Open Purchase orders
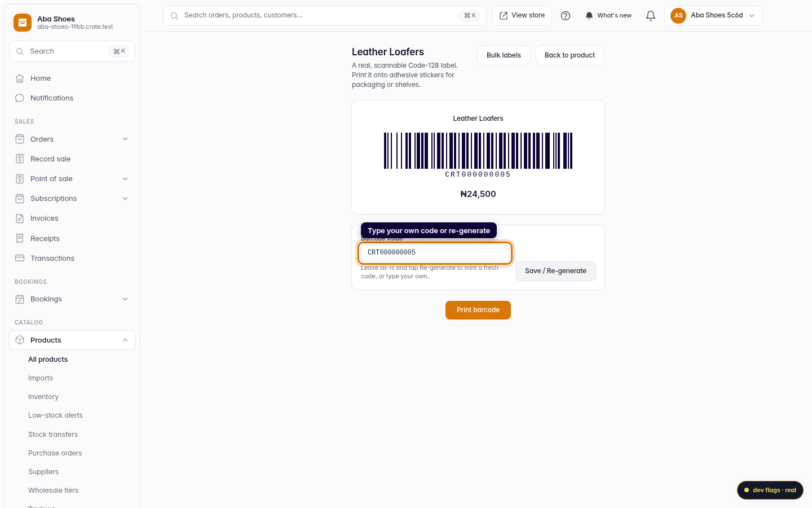 coord(55,453)
